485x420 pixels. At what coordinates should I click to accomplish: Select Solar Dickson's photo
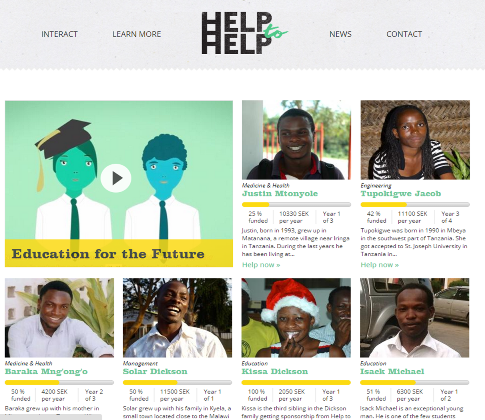pyautogui.click(x=177, y=318)
